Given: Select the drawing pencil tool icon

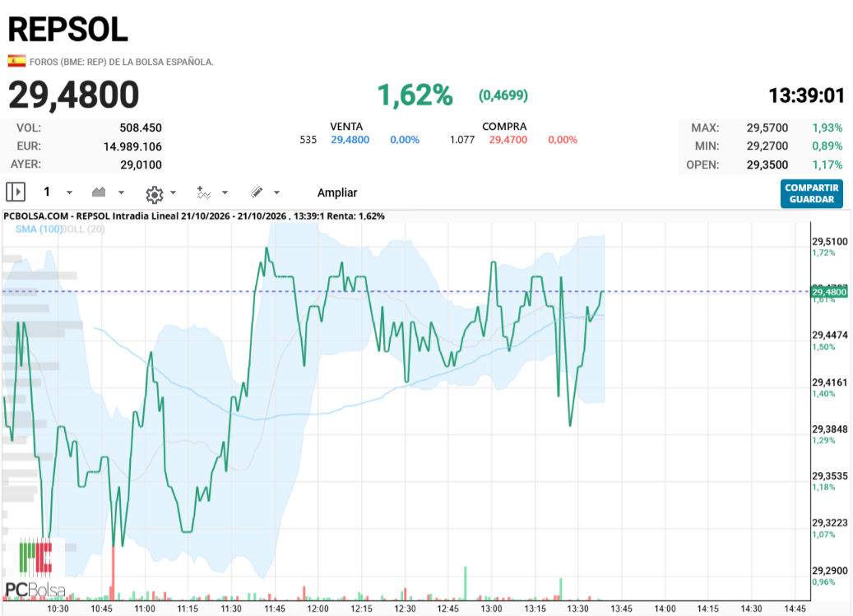Looking at the screenshot, I should coord(256,192).
